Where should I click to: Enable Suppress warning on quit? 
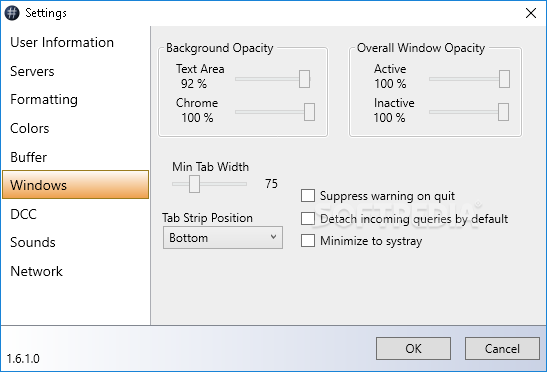click(308, 196)
